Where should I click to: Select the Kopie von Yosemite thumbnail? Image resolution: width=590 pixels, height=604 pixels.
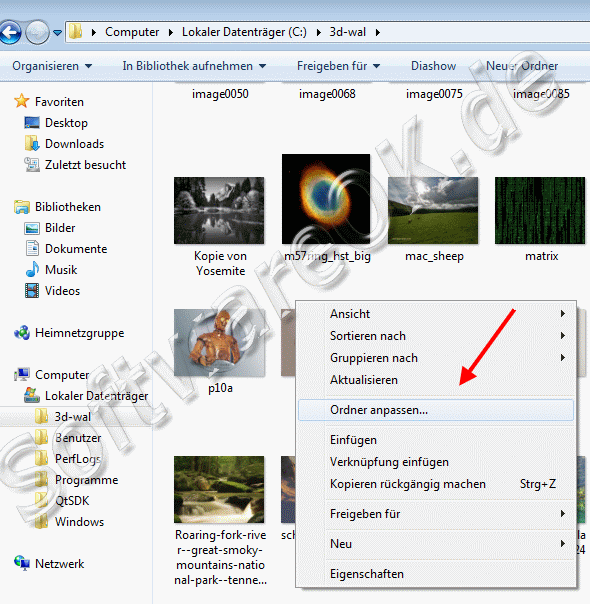click(219, 210)
